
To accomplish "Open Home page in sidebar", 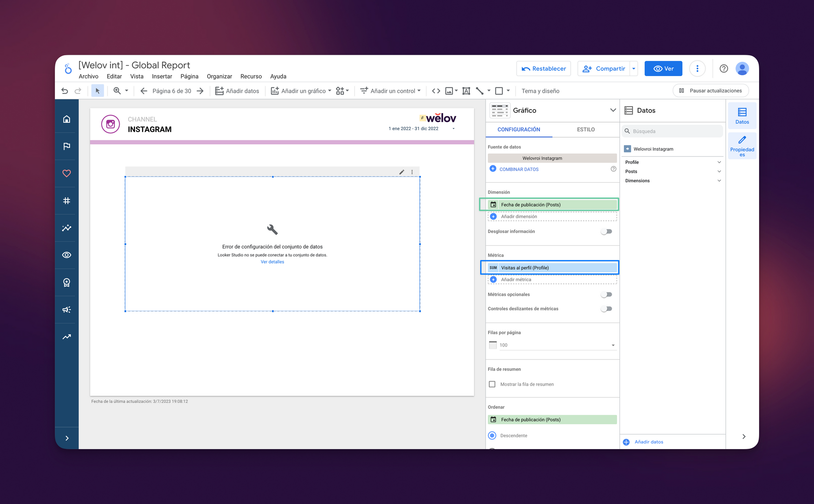I will (x=67, y=119).
